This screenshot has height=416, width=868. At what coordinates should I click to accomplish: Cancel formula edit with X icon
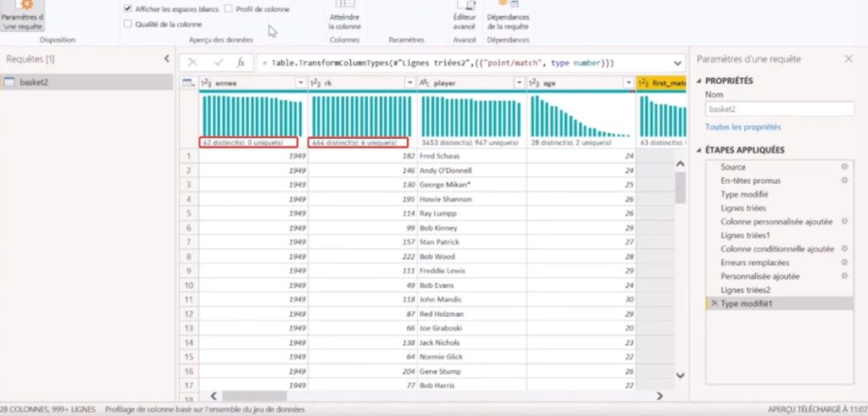(192, 63)
